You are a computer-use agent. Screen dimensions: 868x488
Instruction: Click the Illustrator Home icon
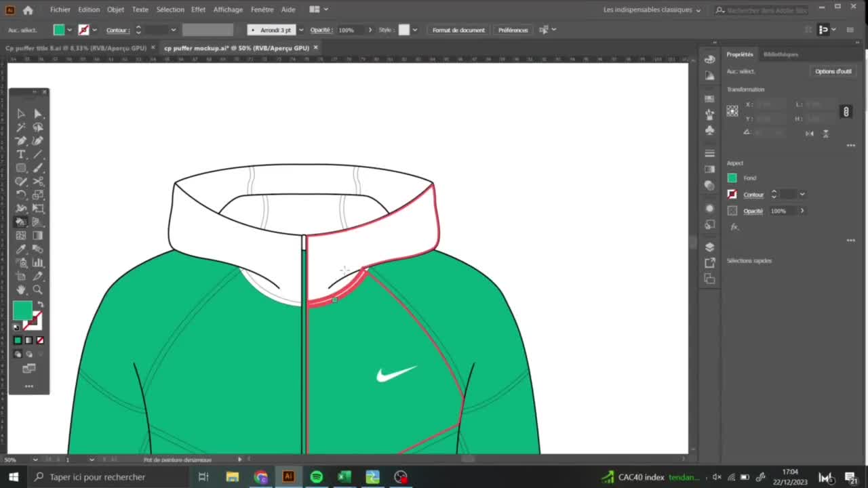coord(28,10)
